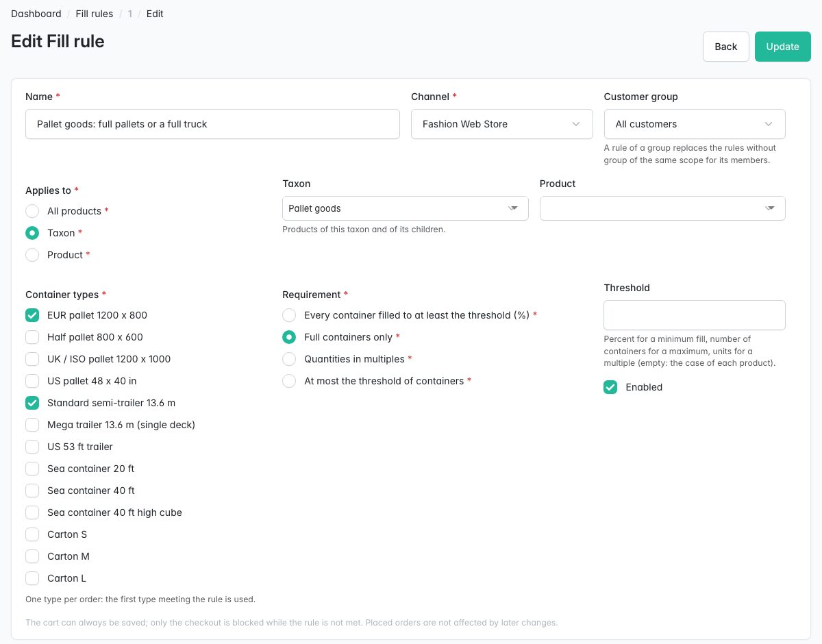Image resolution: width=822 pixels, height=644 pixels.
Task: Select Quantities in multiples option
Action: tap(289, 359)
